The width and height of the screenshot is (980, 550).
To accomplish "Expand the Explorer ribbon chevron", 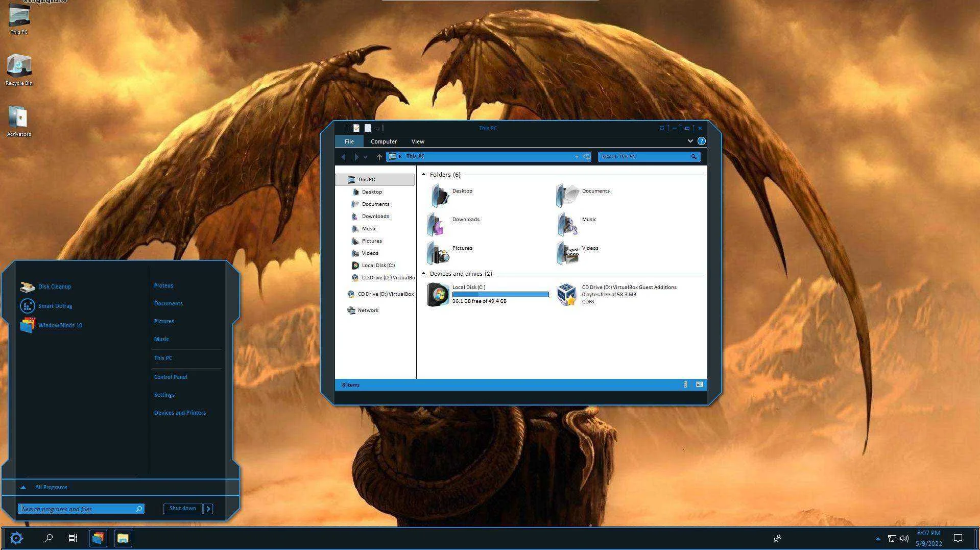I will pyautogui.click(x=690, y=141).
